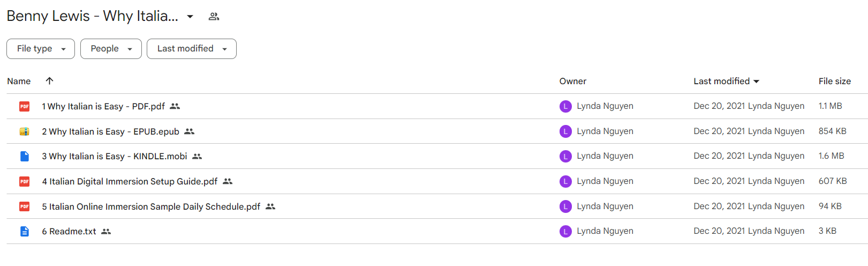The height and width of the screenshot is (266, 868).
Task: Click the File size column header
Action: coord(834,81)
